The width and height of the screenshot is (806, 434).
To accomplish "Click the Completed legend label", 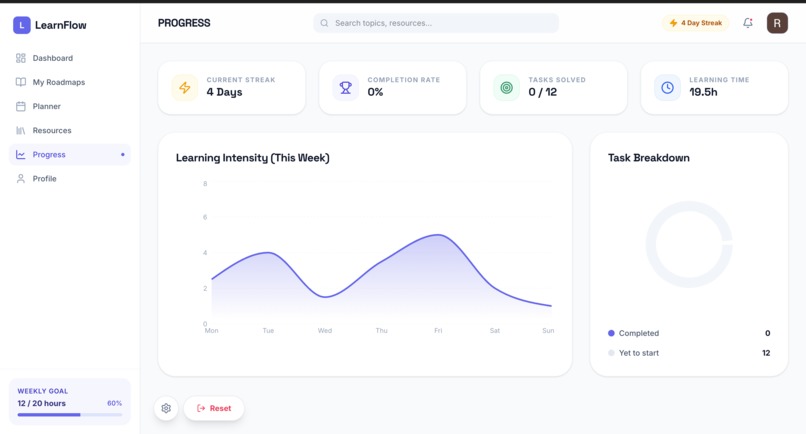I will click(x=639, y=333).
